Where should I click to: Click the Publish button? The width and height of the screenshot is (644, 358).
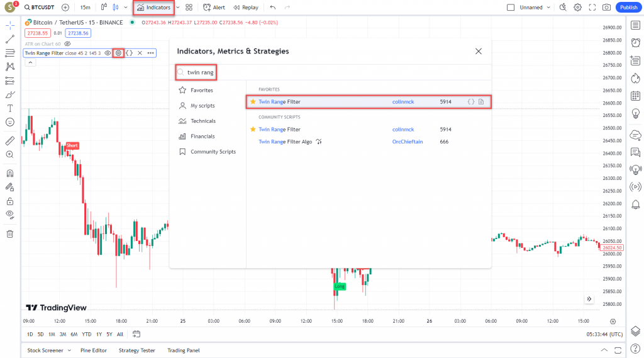click(627, 7)
